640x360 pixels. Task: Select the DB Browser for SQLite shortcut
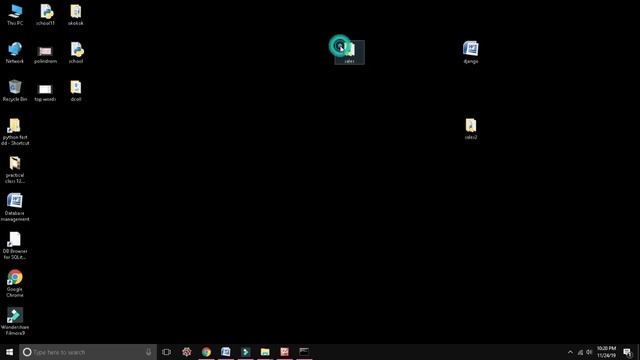pos(15,245)
